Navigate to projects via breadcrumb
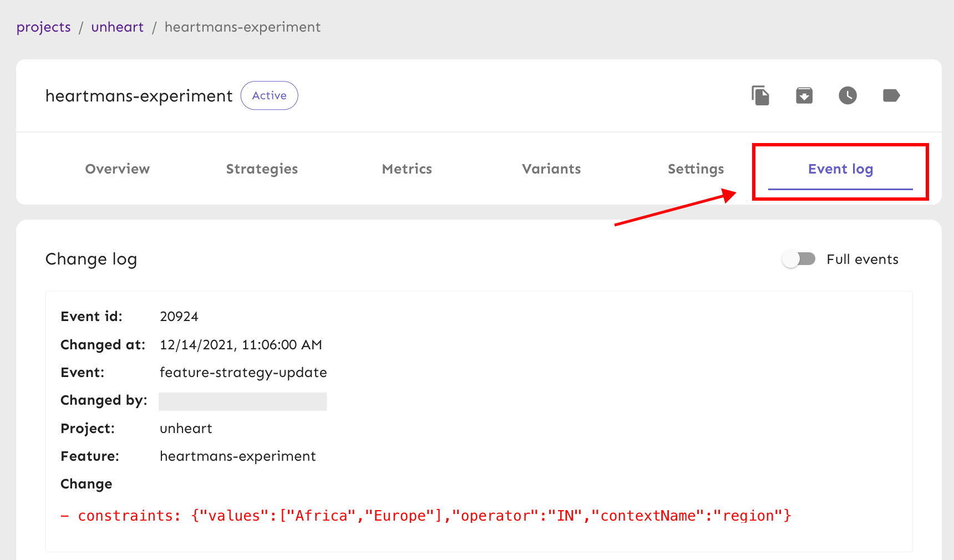Viewport: 954px width, 560px height. pos(44,27)
